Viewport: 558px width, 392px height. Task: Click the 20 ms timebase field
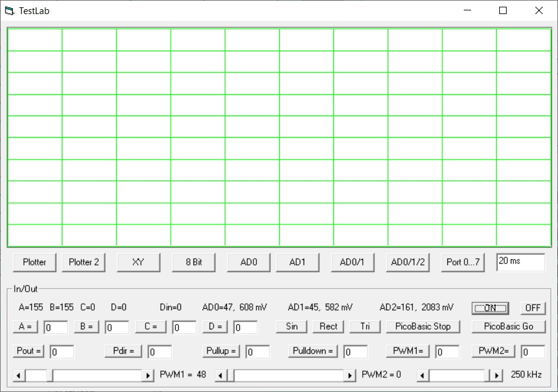(520, 262)
